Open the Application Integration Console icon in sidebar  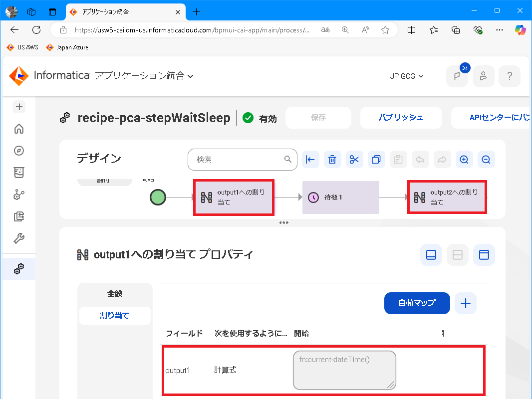pyautogui.click(x=19, y=195)
